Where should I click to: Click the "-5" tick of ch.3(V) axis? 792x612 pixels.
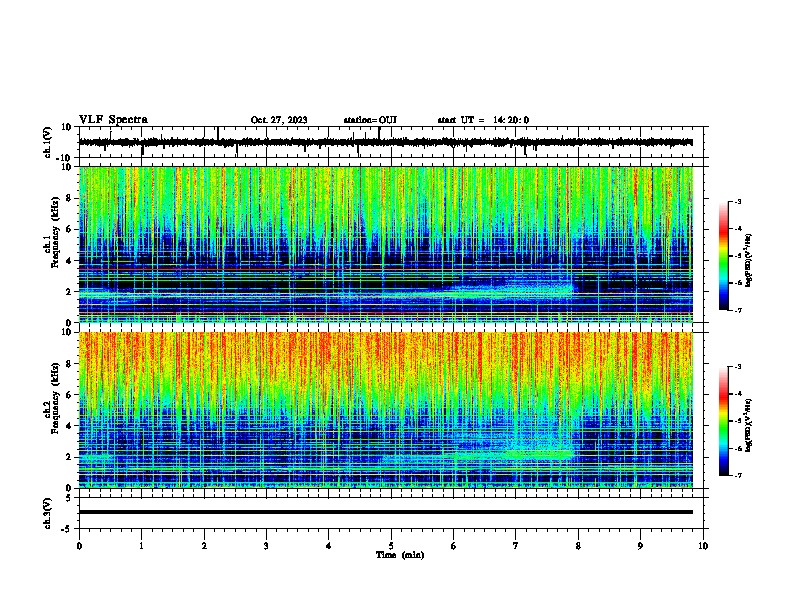[68, 529]
